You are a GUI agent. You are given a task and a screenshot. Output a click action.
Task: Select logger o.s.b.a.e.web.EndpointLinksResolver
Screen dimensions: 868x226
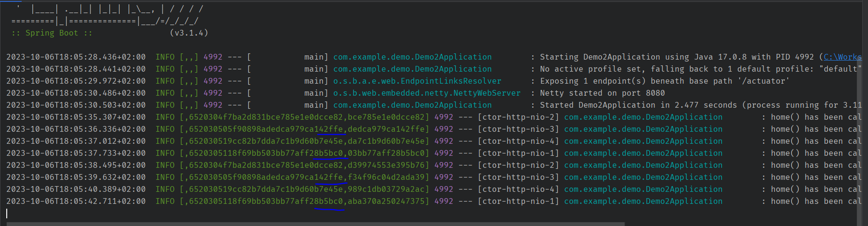point(417,81)
